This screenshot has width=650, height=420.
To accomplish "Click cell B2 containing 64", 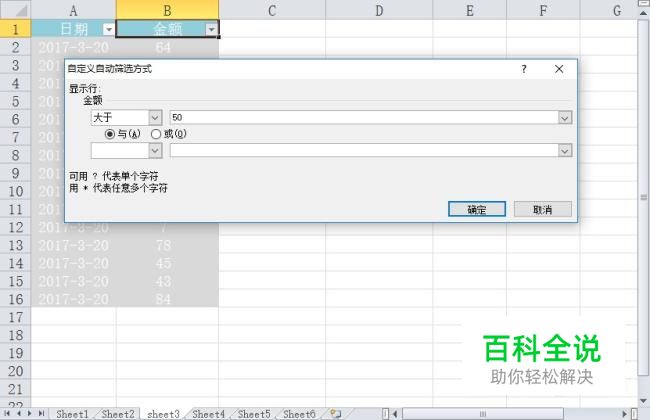I will coord(167,47).
